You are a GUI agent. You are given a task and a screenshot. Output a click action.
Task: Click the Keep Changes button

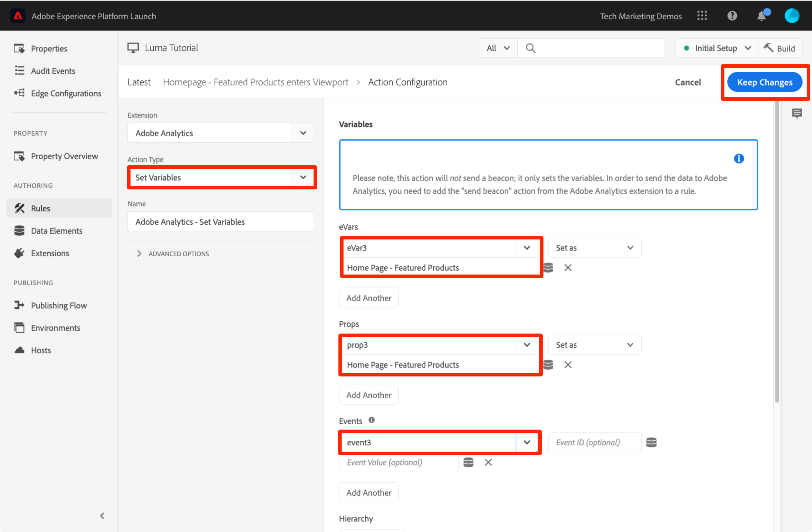tap(764, 83)
